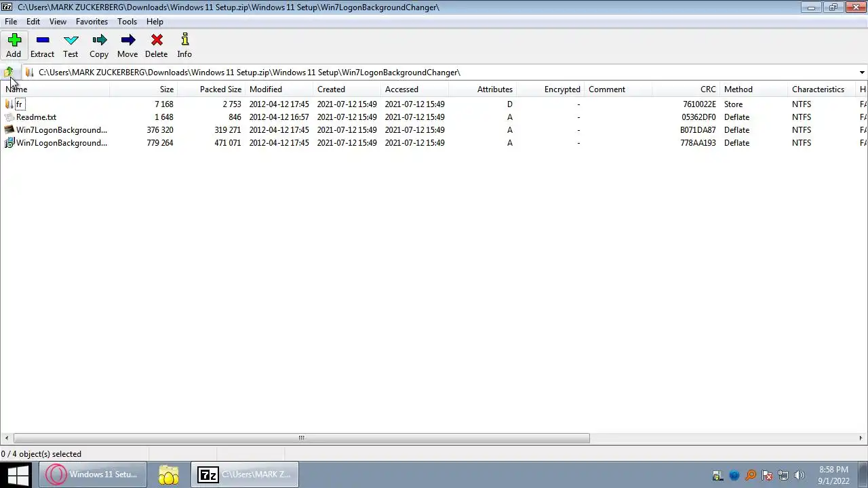Screen dimensions: 868x488
Task: Open the File Explorer taskbar icon
Action: coord(169,474)
